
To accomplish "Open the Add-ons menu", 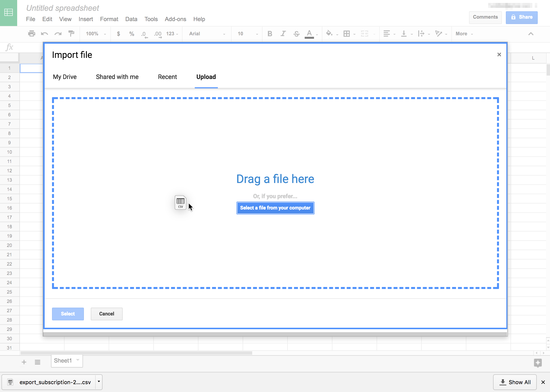I will (175, 19).
